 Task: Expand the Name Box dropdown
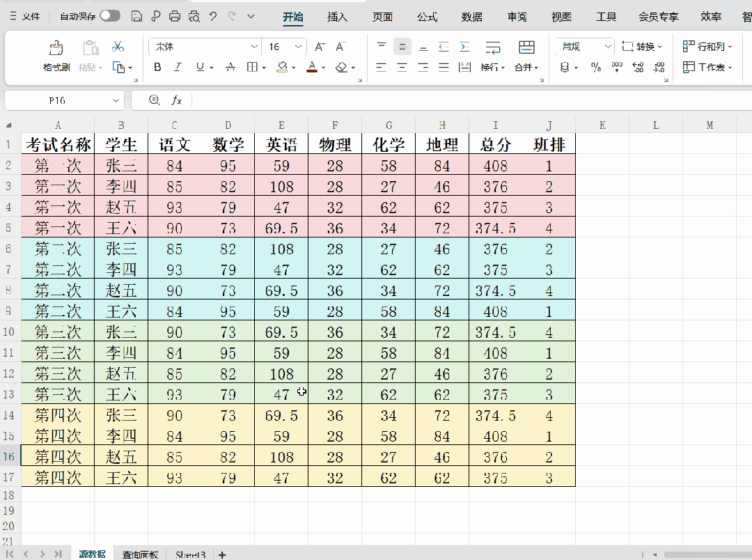(116, 100)
